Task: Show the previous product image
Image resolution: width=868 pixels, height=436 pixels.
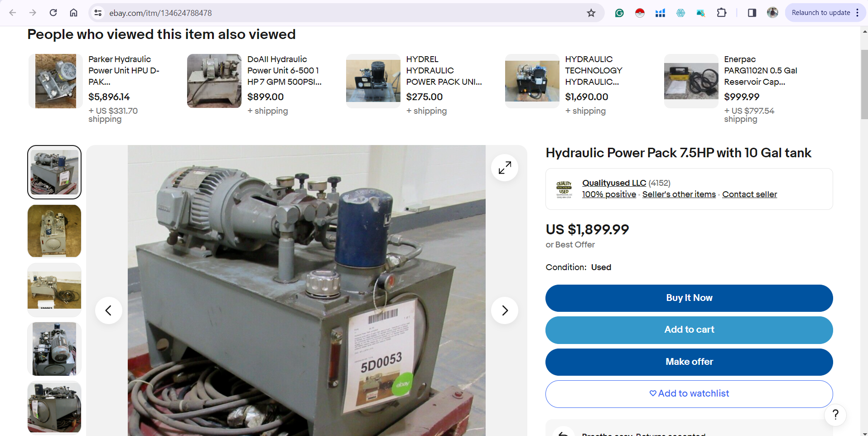Action: 109,310
